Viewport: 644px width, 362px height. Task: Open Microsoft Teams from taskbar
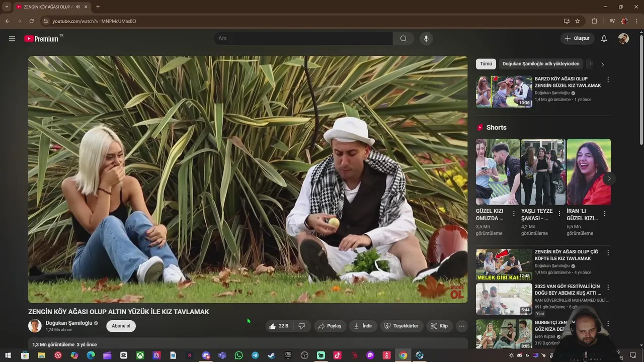pyautogui.click(x=222, y=355)
